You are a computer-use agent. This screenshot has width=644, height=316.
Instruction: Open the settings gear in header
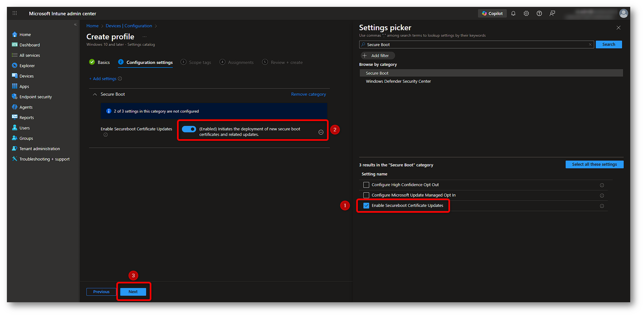click(x=526, y=13)
